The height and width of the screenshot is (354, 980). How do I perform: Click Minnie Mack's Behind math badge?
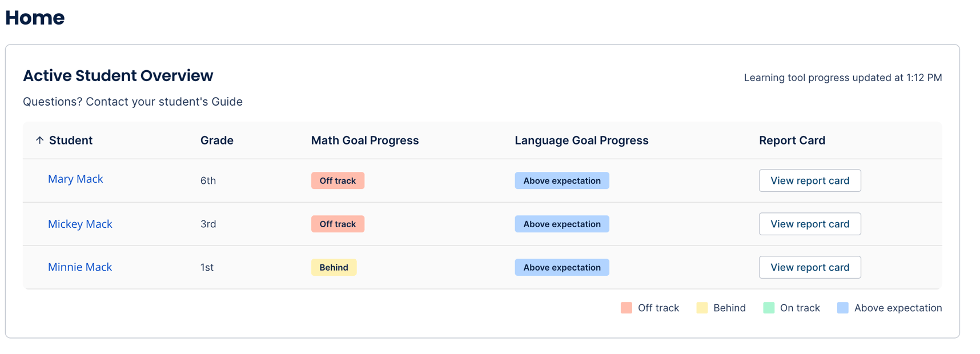(x=334, y=267)
